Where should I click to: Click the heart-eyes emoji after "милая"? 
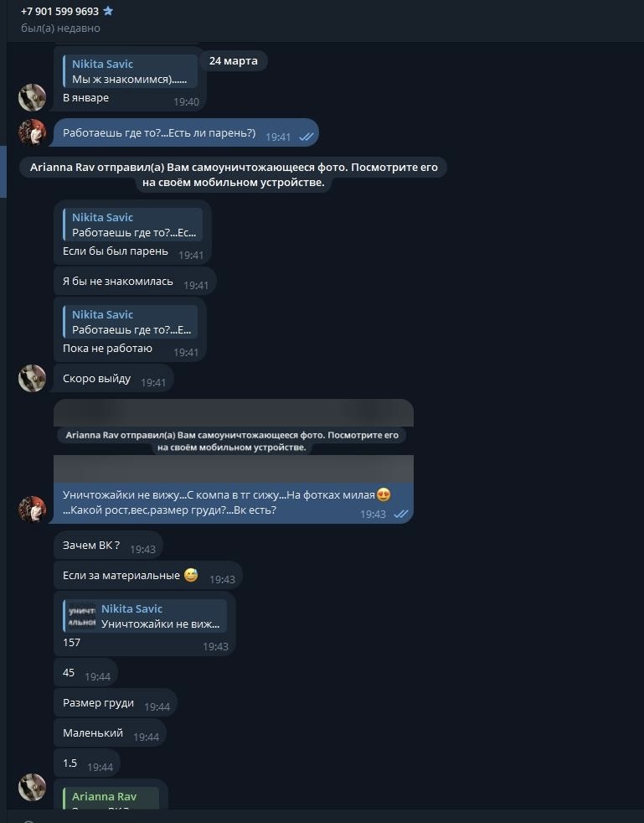(x=384, y=494)
